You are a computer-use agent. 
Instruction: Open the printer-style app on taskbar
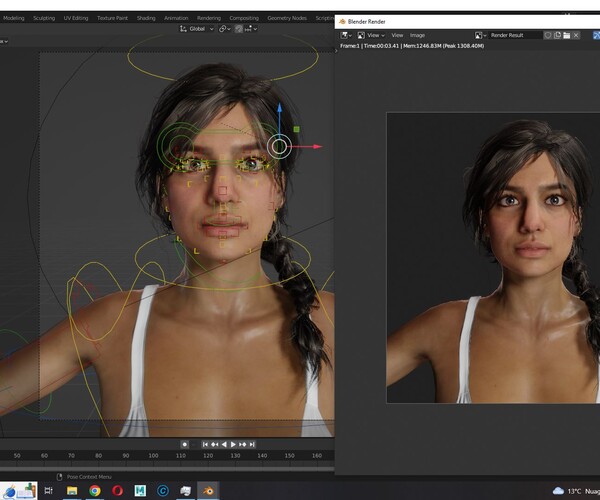186,490
